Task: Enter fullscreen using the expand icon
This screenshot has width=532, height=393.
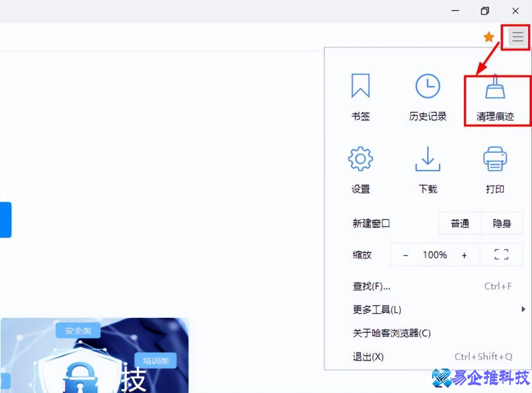Action: click(x=502, y=255)
